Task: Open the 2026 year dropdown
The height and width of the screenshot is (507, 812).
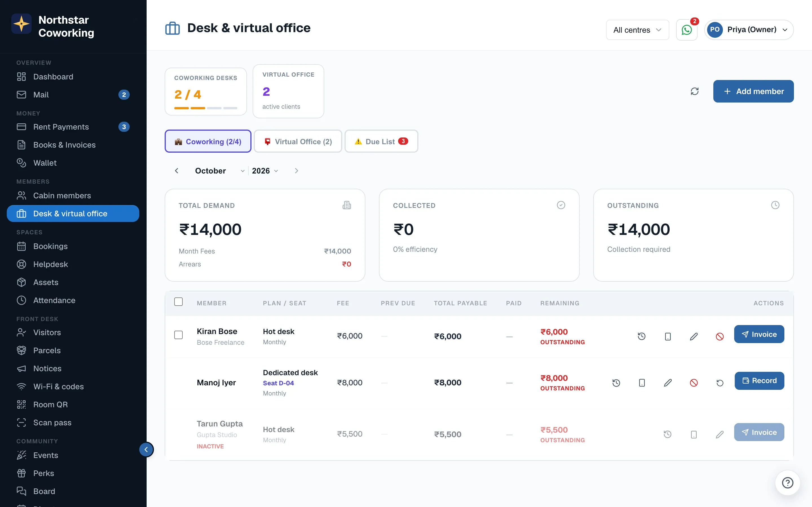Action: pos(265,171)
